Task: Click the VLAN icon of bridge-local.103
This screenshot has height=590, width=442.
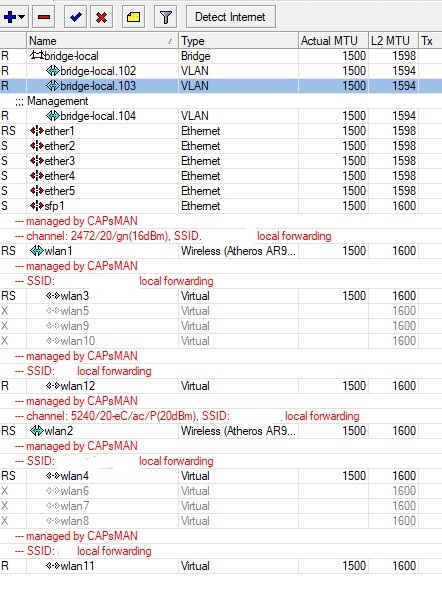Action: (x=52, y=86)
